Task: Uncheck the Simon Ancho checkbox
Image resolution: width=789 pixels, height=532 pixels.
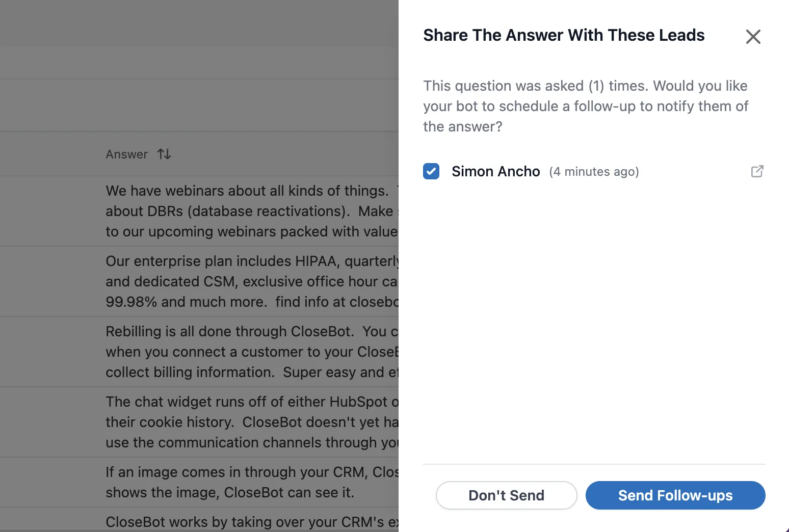Action: tap(431, 171)
